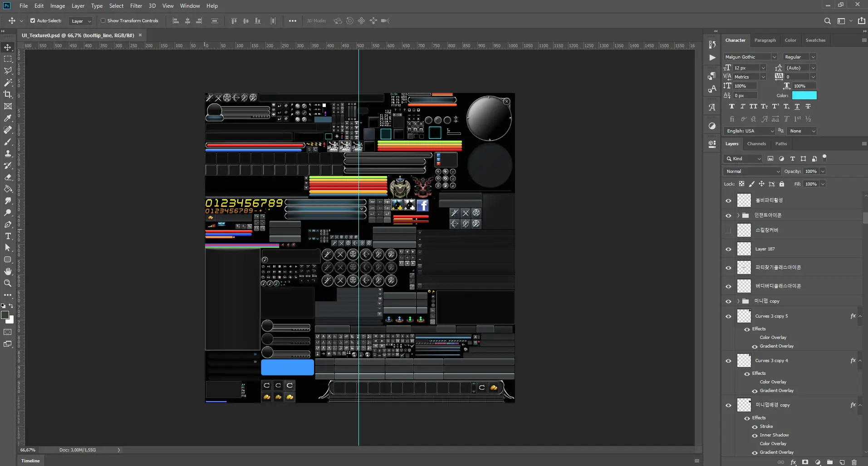Select the Hand tool
This screenshot has width=868, height=466.
(x=8, y=271)
